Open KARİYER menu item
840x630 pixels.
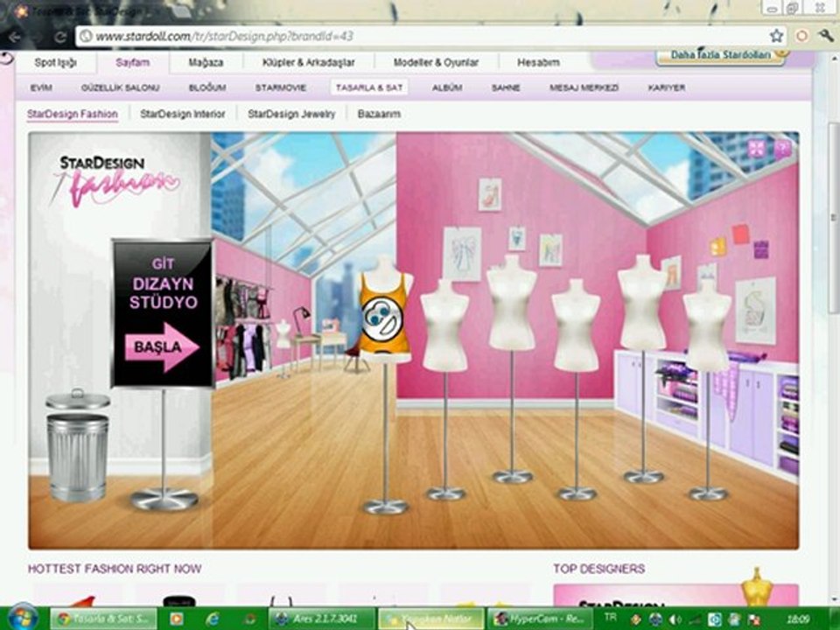(x=667, y=87)
